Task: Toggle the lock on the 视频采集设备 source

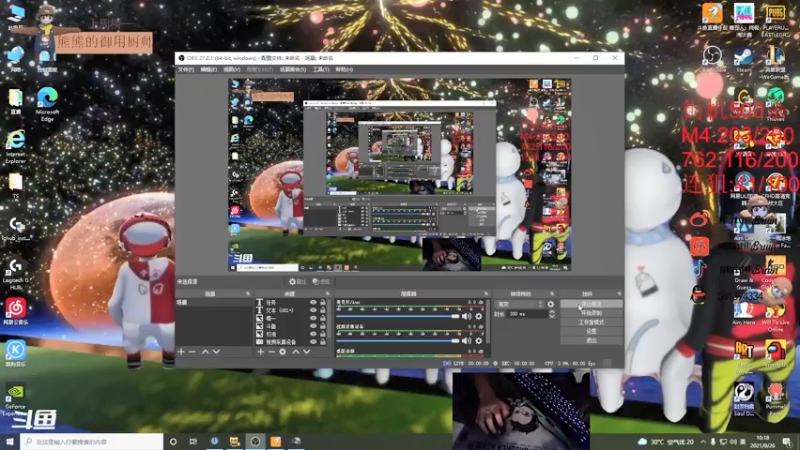Action: click(x=322, y=342)
